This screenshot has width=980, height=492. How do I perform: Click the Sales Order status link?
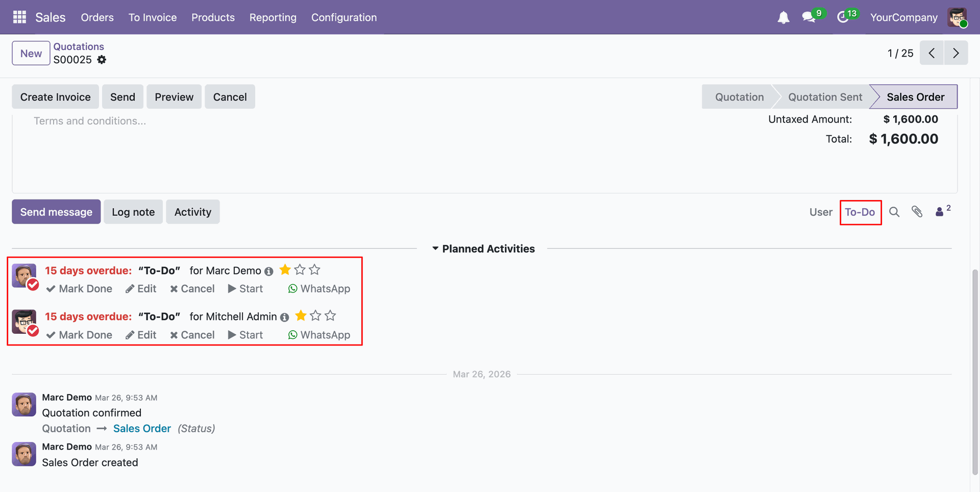tap(142, 429)
